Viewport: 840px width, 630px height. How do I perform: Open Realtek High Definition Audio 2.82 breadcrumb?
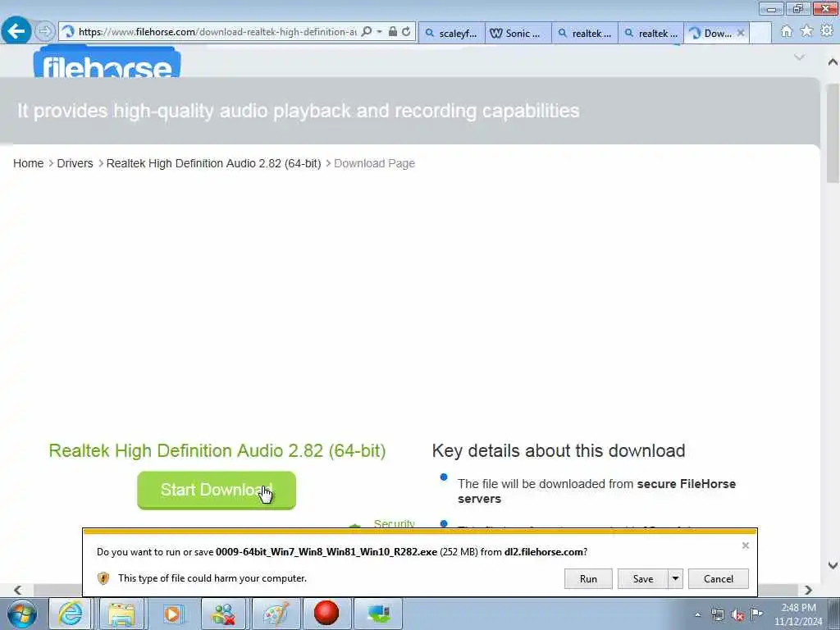point(214,163)
